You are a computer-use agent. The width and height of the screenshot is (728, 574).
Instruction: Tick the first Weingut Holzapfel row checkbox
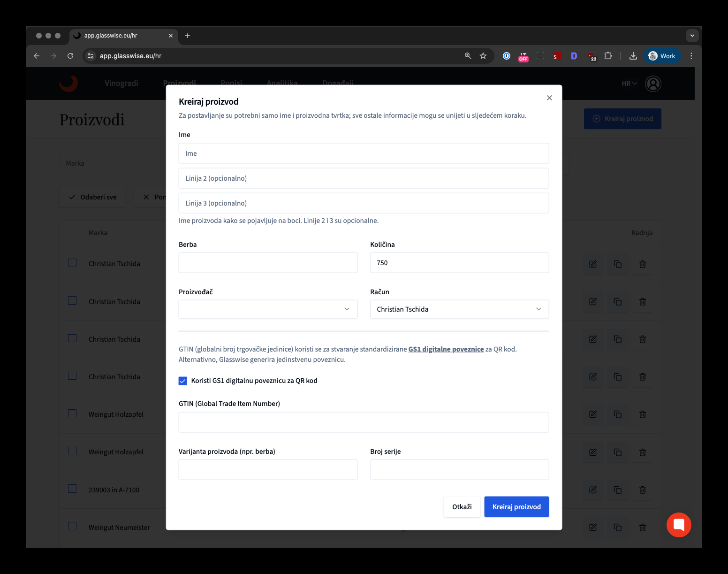coord(72,413)
